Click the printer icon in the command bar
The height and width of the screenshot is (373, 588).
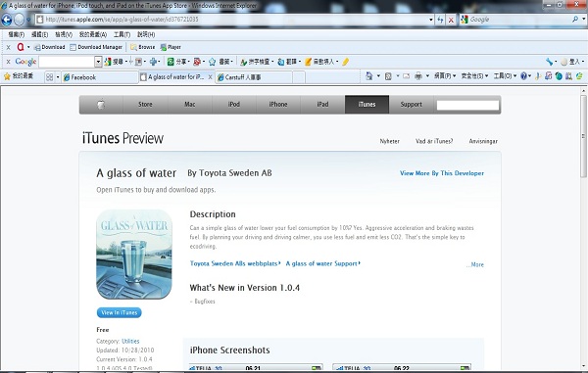418,76
